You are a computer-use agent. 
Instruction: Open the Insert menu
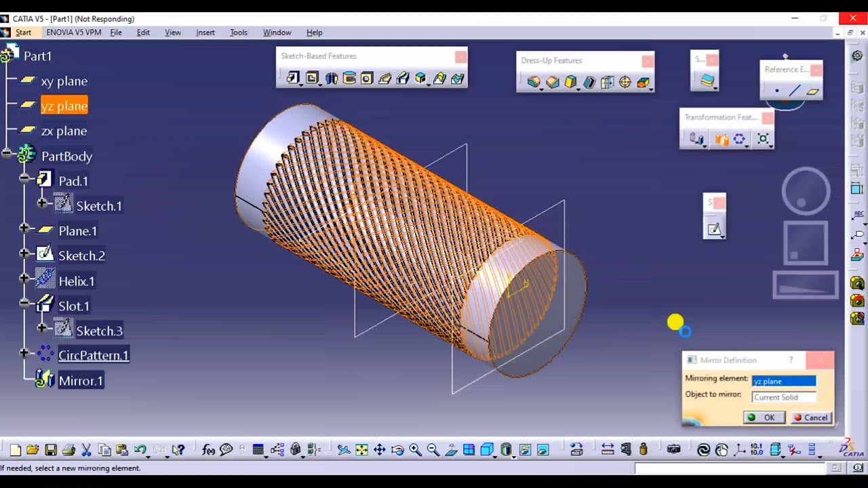point(205,33)
